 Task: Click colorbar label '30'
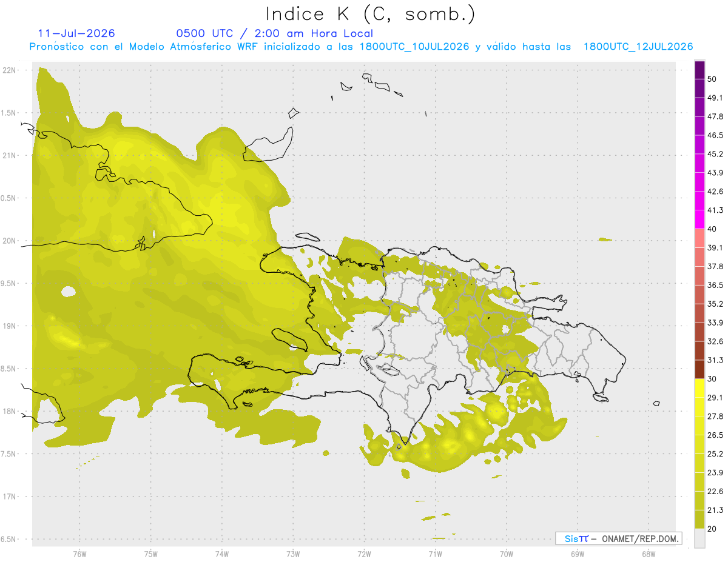coord(712,379)
